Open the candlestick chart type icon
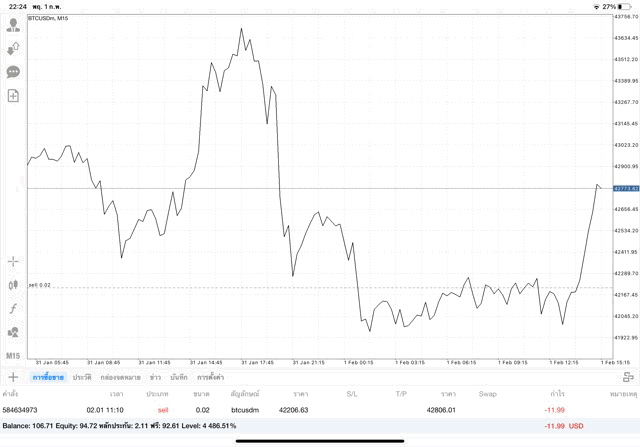This screenshot has height=447, width=640. tap(13, 285)
